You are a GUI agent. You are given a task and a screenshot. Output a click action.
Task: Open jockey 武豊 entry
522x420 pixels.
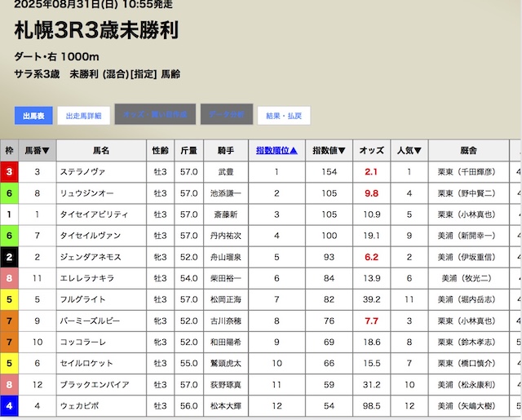[x=225, y=172]
